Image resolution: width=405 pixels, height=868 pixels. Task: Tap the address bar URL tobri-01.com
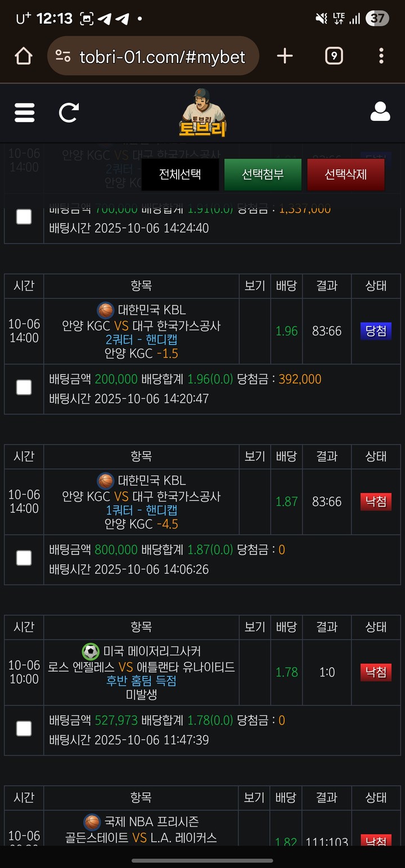(x=163, y=56)
